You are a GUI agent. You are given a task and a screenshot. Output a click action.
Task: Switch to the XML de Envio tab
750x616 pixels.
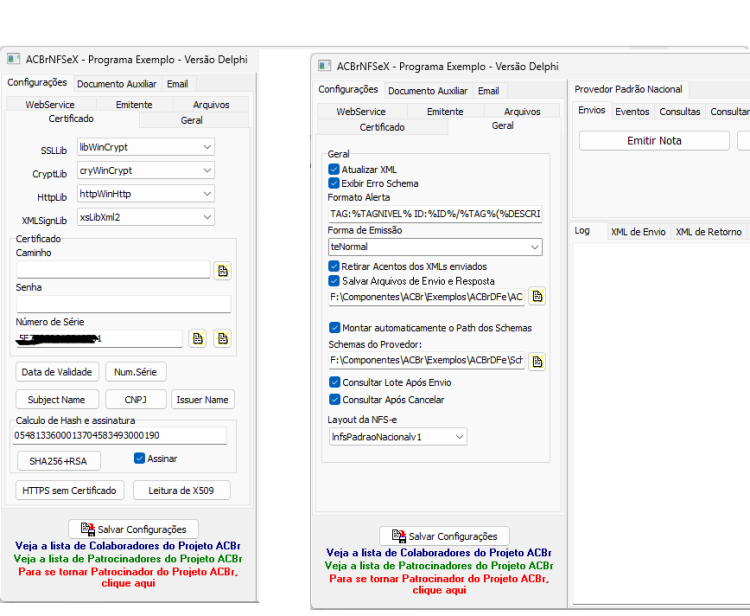click(638, 232)
